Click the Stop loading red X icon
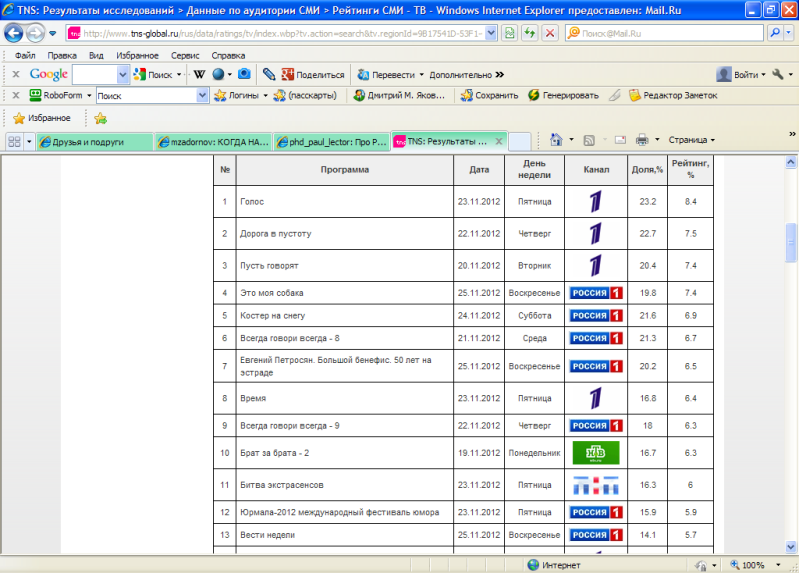This screenshot has width=799, height=573. pos(550,34)
